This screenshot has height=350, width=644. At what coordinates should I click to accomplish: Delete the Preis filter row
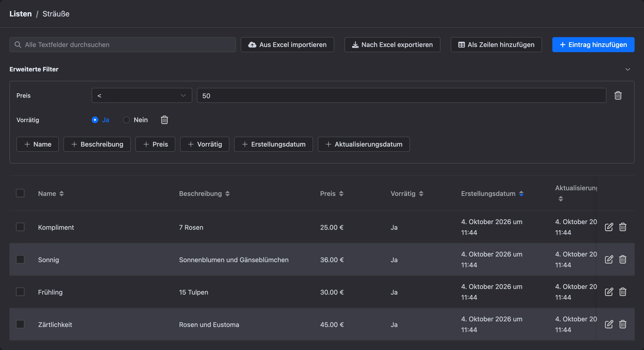(618, 95)
